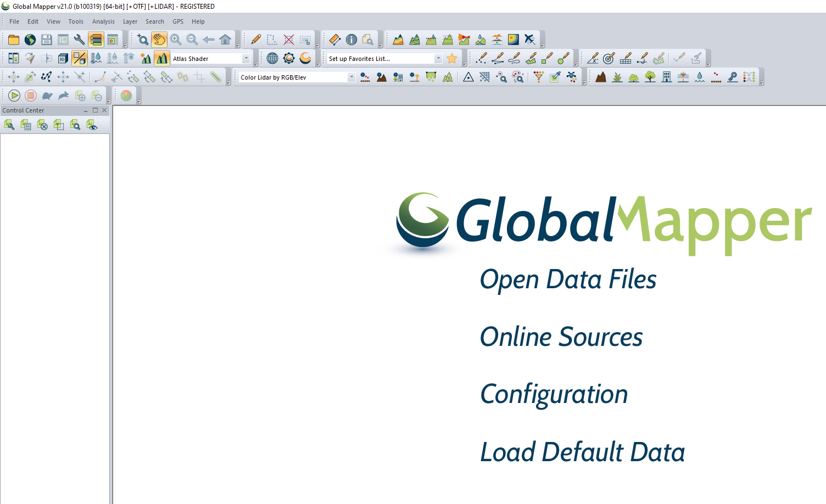Click the building classification icon

[667, 77]
